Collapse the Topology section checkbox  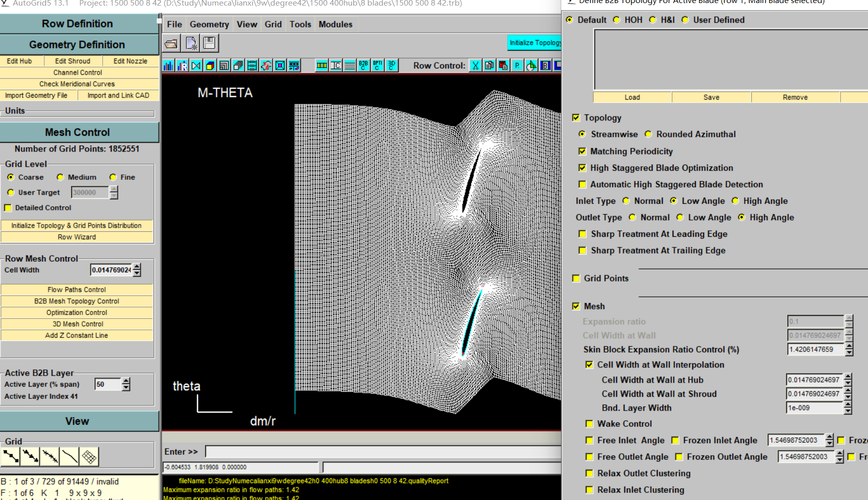[x=576, y=118]
